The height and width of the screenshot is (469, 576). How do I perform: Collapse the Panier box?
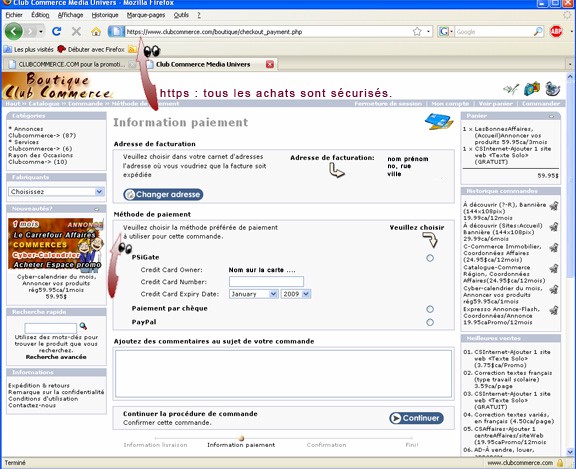(551, 116)
